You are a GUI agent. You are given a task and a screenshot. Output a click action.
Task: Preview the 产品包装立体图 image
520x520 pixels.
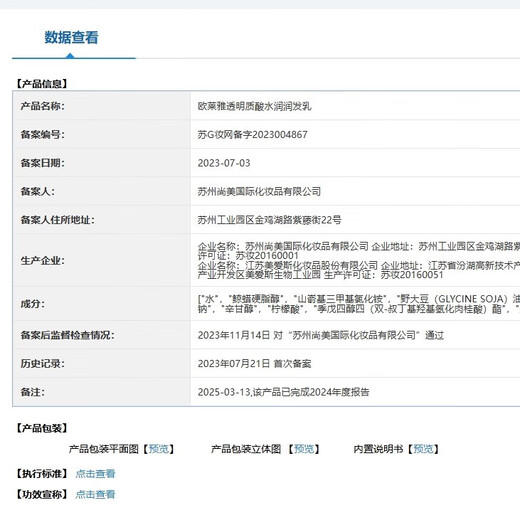(304, 449)
